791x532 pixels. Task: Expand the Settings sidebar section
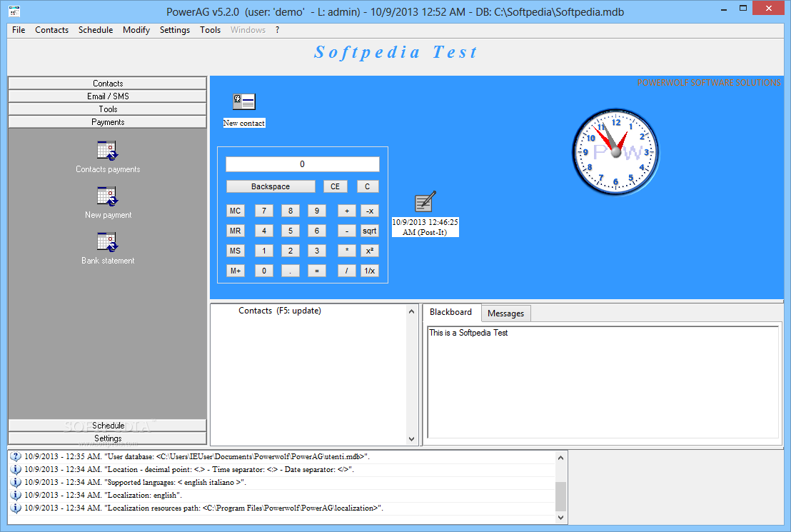tap(108, 438)
